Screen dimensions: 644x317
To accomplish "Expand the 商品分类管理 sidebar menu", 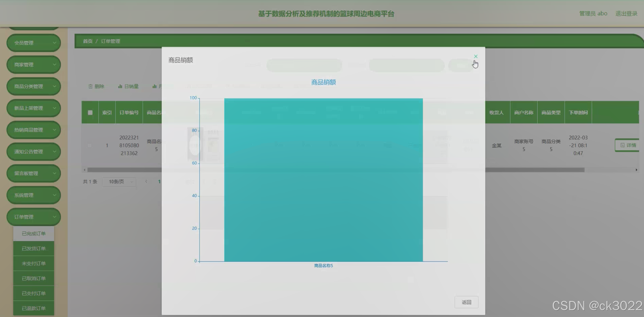I will click(34, 86).
